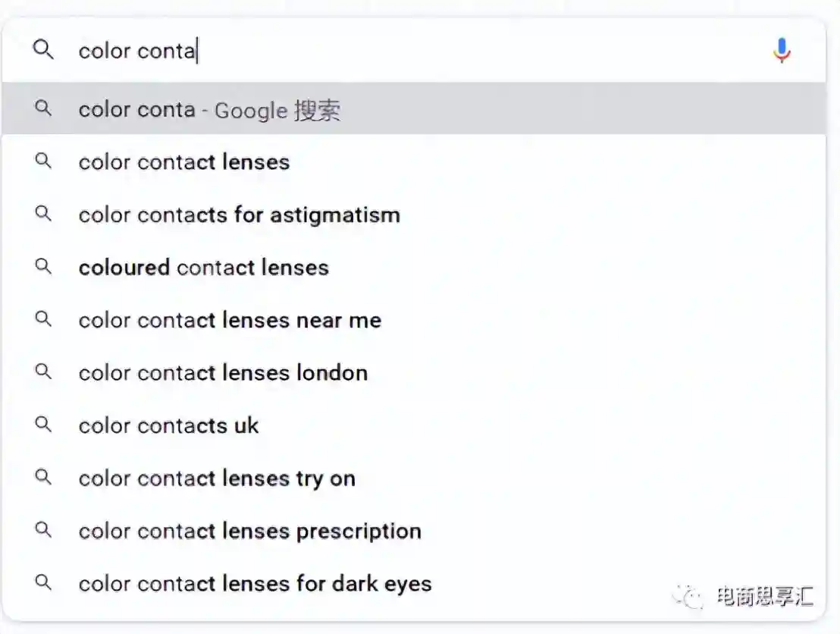
Task: Click the highlighted 'color conta - Google 搜索' entry
Action: tap(210, 109)
